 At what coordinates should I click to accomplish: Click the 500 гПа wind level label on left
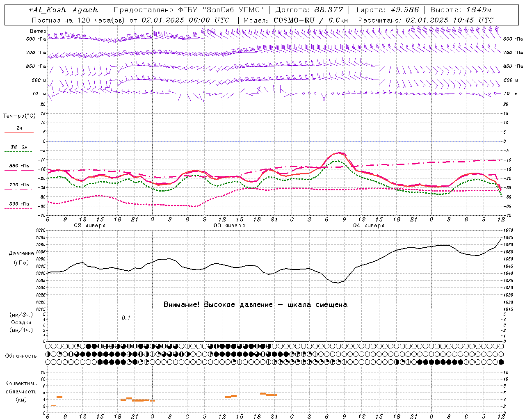tap(37, 39)
